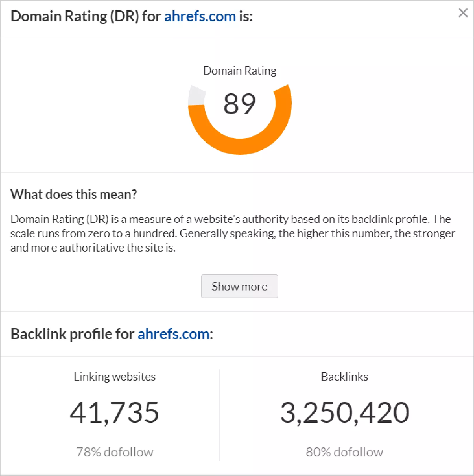Close the Domain Rating dialog
474x476 pixels.
click(x=463, y=13)
